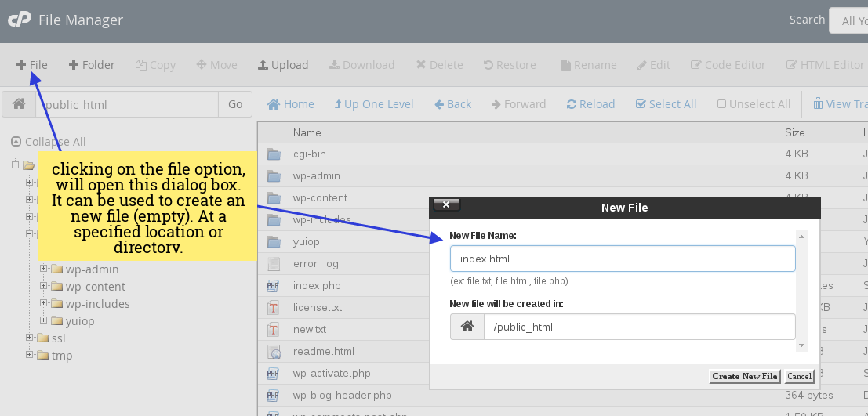Image resolution: width=868 pixels, height=416 pixels.
Task: Expand the wp-content folder in the tree
Action: pos(44,287)
